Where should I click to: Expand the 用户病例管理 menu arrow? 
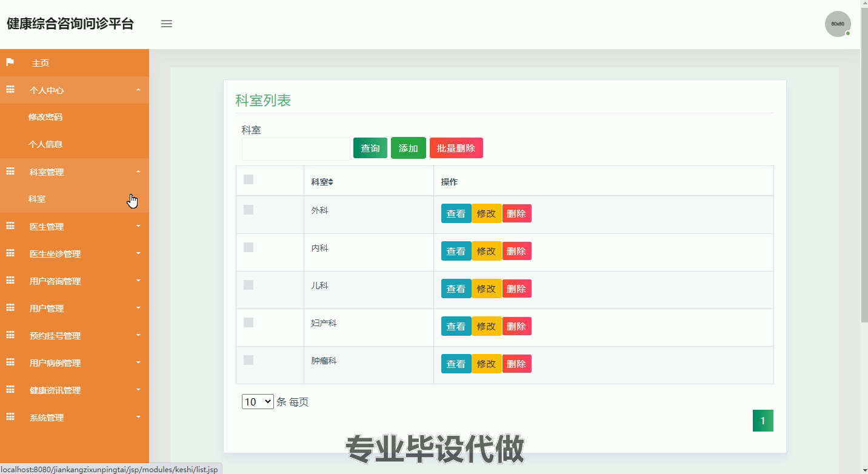138,362
